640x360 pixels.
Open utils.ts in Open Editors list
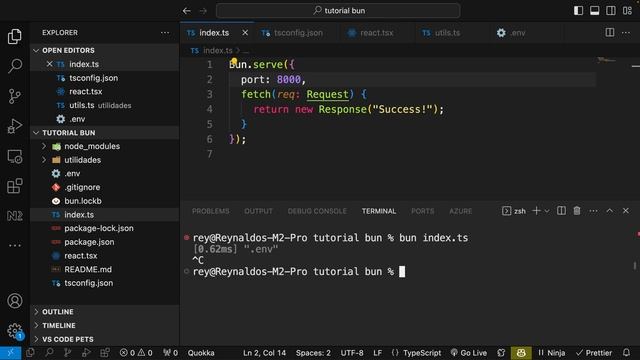(x=104, y=105)
